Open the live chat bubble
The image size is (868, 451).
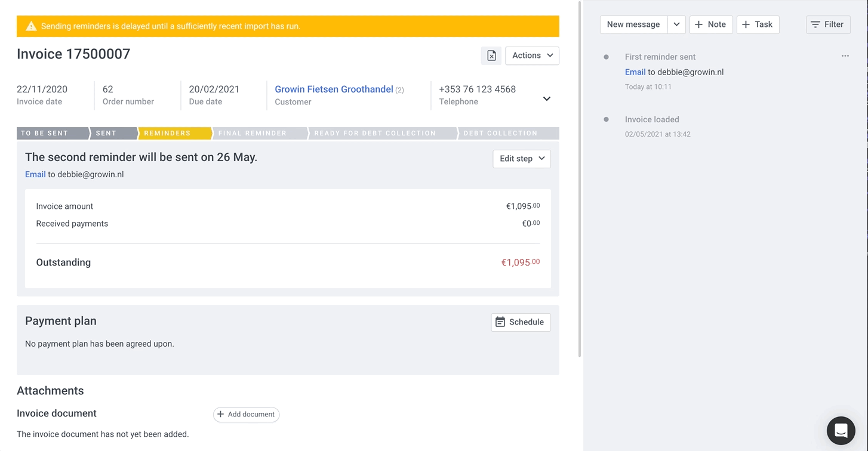click(841, 430)
